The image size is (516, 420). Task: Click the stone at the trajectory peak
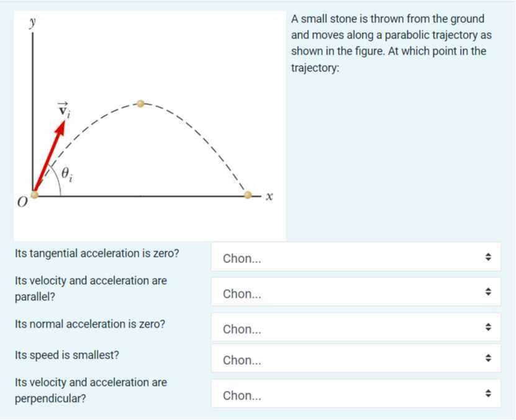point(140,104)
